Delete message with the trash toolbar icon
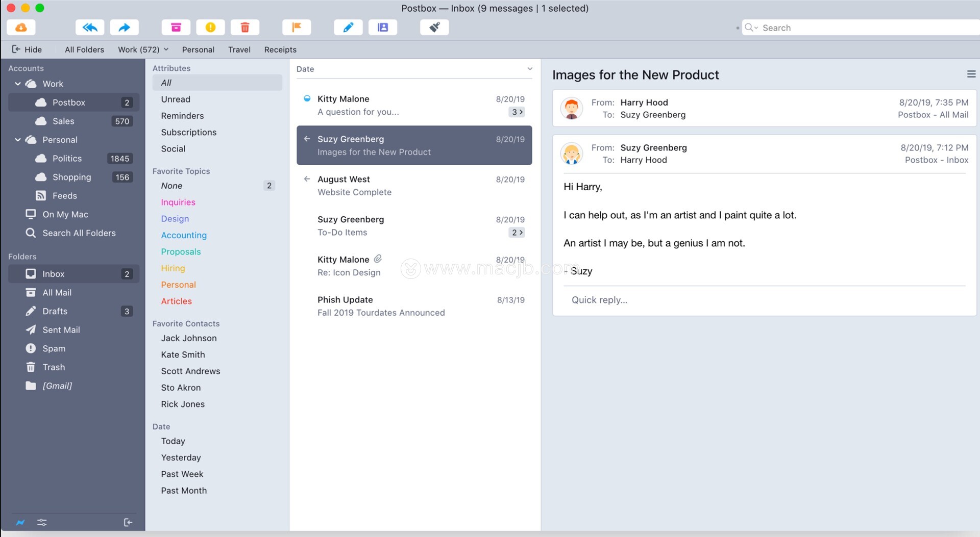The height and width of the screenshot is (537, 980). pos(245,28)
